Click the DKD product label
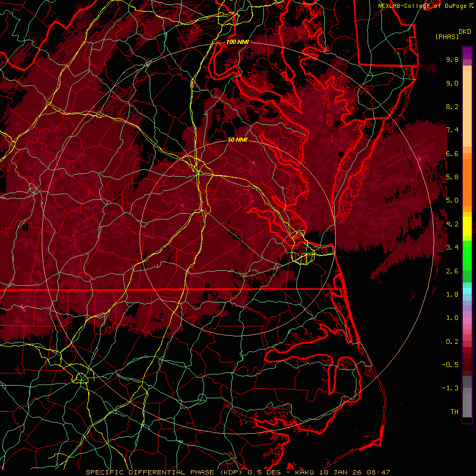476x476 pixels. point(465,32)
